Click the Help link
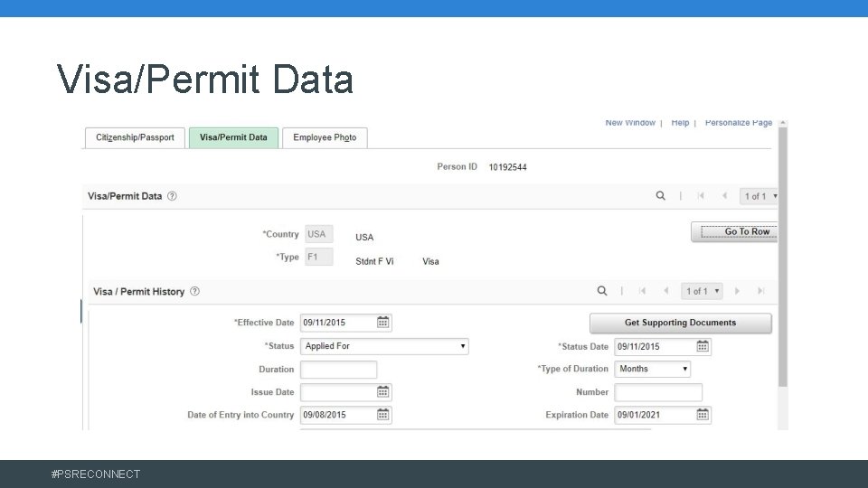 point(680,123)
